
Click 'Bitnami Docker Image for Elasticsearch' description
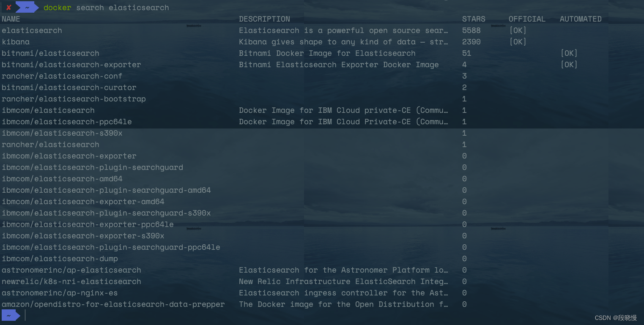click(327, 53)
